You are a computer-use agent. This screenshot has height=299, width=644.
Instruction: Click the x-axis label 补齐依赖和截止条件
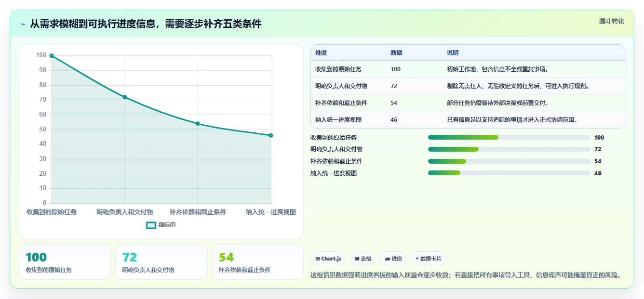[x=198, y=212]
